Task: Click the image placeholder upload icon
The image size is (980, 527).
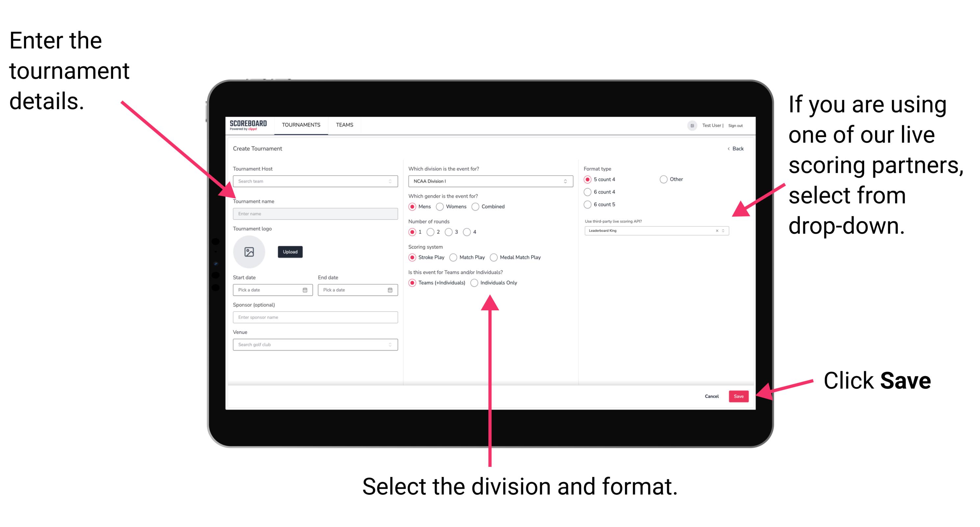Action: pos(249,252)
